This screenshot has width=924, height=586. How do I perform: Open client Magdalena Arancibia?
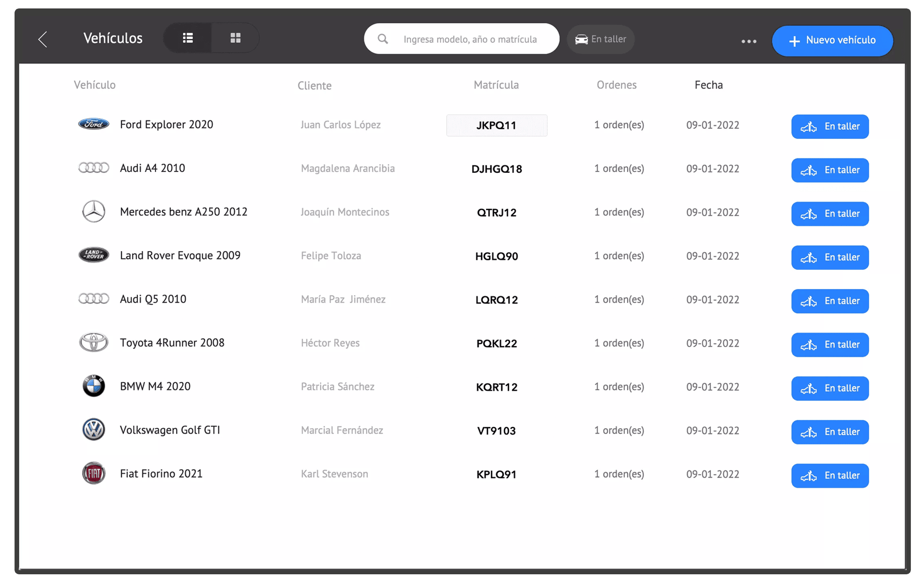coord(347,168)
